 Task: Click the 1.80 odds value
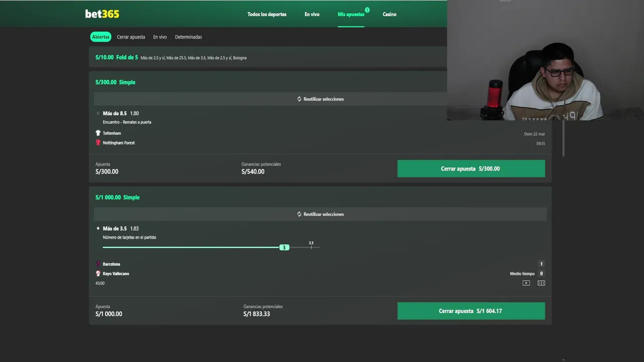(134, 114)
